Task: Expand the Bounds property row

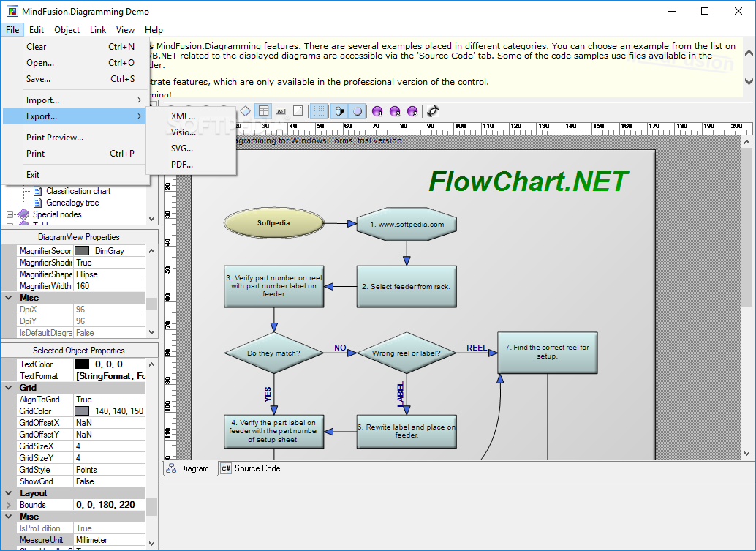Action: click(9, 505)
